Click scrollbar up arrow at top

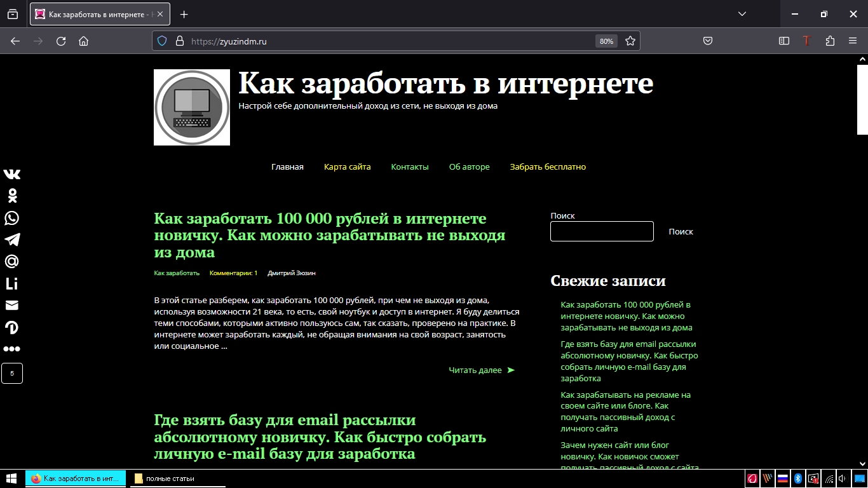click(x=862, y=58)
